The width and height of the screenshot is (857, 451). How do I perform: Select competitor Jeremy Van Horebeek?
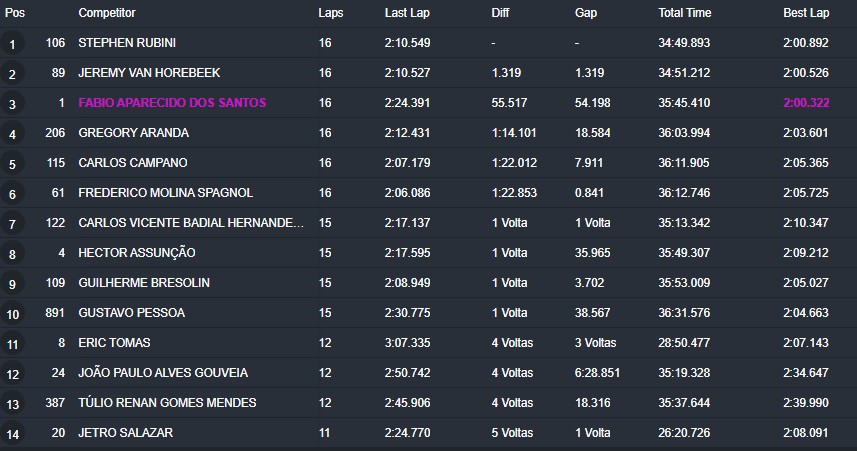(149, 73)
